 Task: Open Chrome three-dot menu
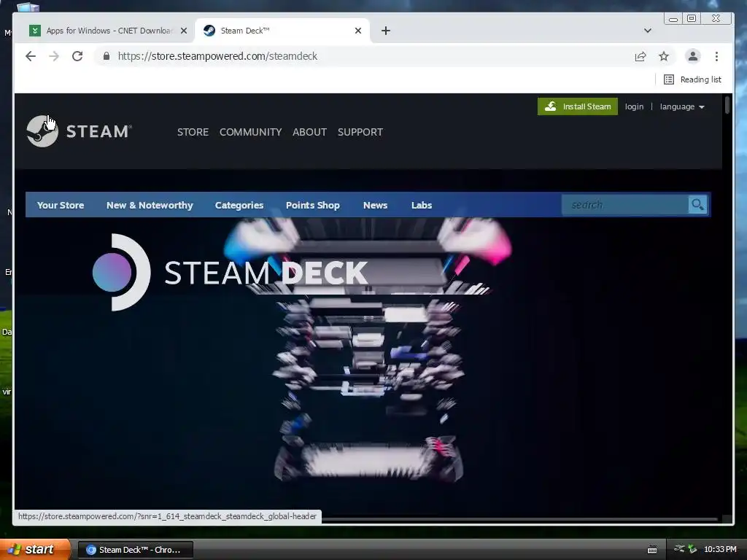[716, 56]
